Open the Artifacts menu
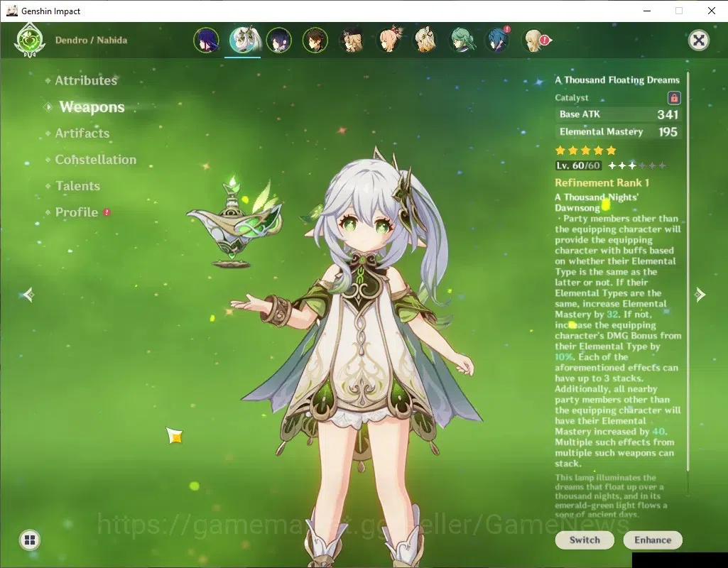This screenshot has width=728, height=568. point(82,133)
